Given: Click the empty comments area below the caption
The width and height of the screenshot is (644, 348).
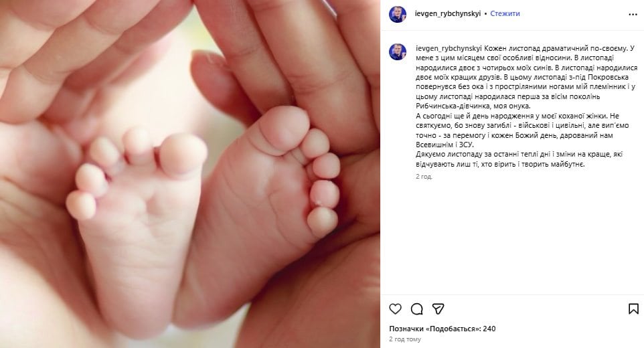Looking at the screenshot, I should click(x=511, y=238).
